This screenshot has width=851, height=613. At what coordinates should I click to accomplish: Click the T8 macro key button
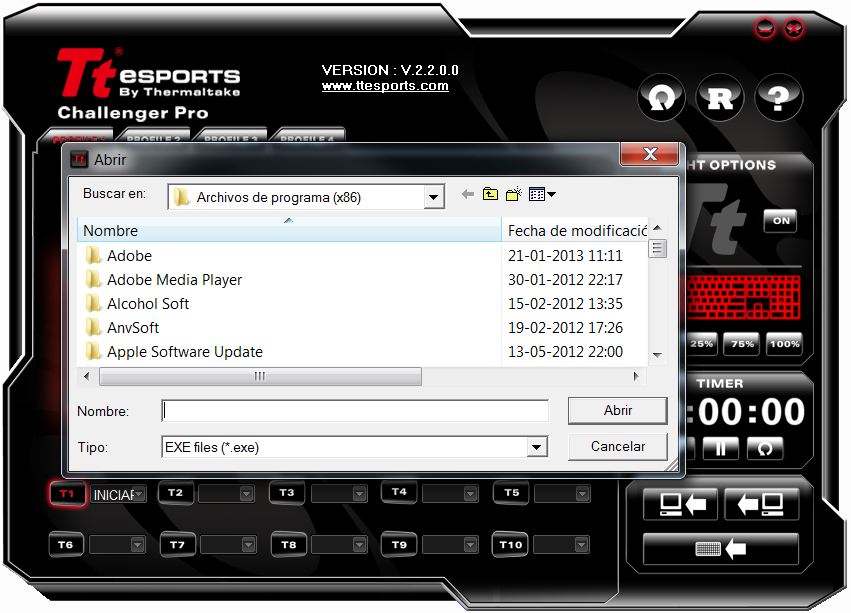click(x=289, y=545)
